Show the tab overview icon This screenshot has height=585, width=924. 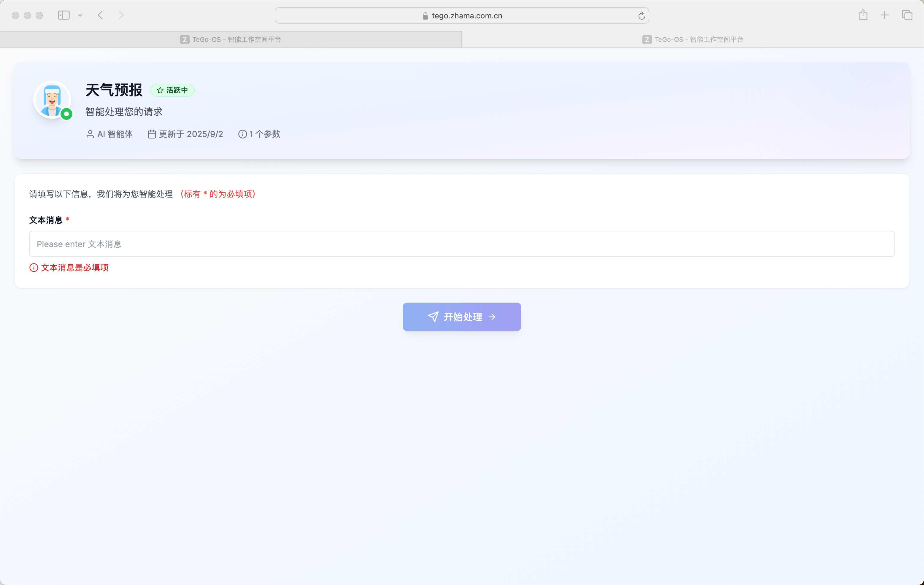[x=907, y=15]
